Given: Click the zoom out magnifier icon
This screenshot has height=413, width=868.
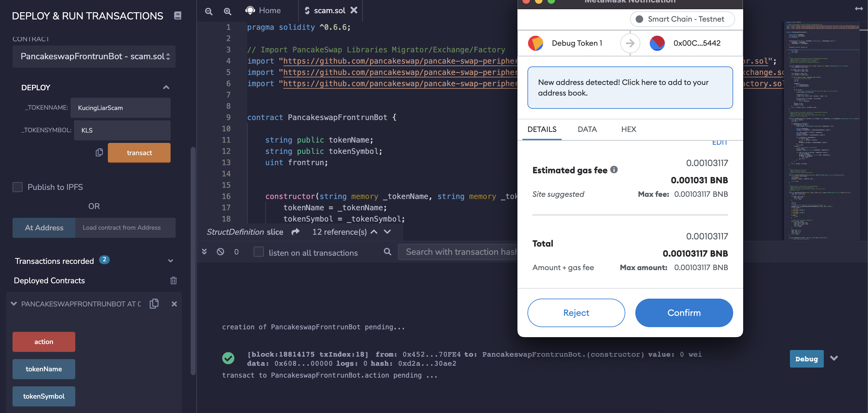Looking at the screenshot, I should pyautogui.click(x=209, y=11).
